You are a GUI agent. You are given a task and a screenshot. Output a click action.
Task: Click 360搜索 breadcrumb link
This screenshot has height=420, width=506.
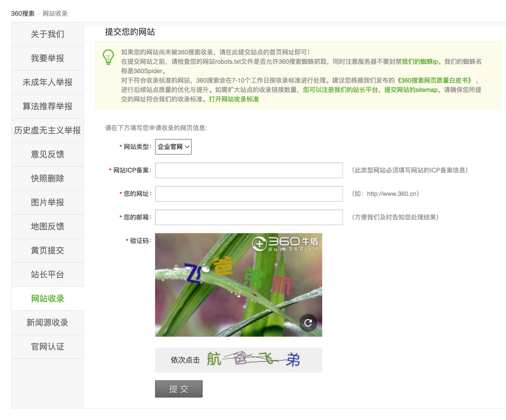click(23, 14)
